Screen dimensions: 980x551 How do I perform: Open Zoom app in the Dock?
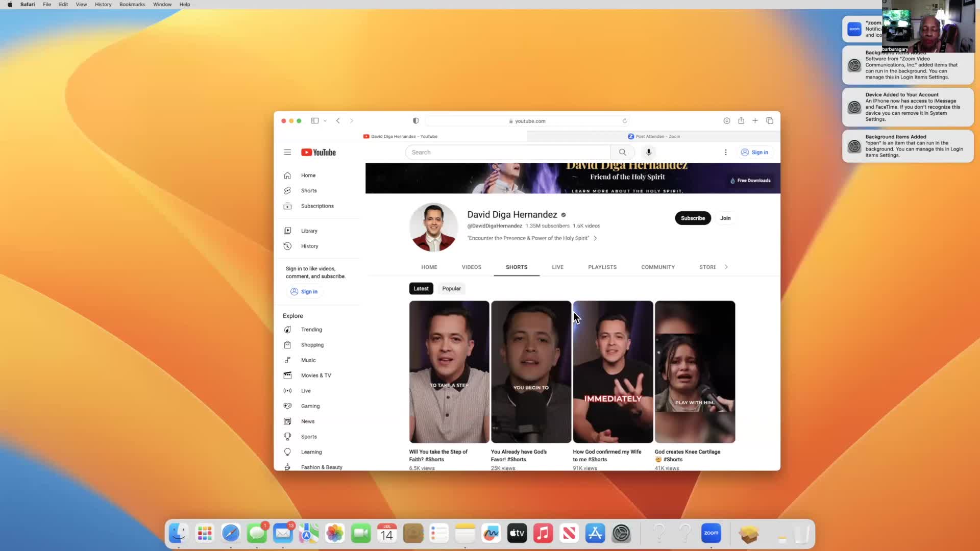(x=711, y=534)
